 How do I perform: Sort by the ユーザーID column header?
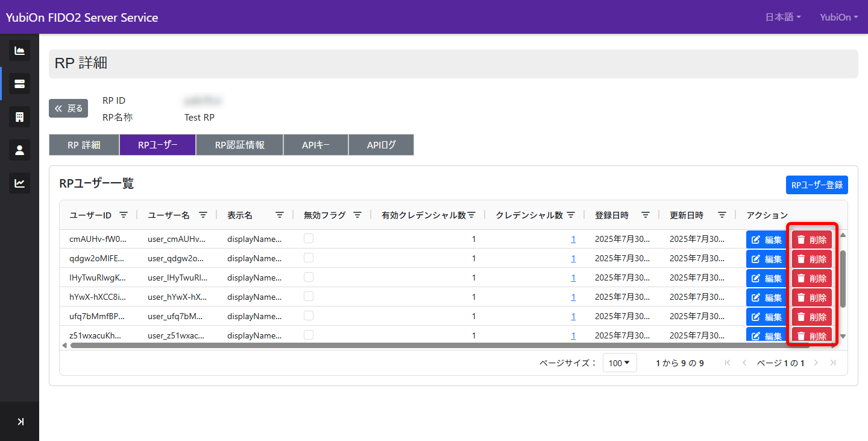pos(90,215)
